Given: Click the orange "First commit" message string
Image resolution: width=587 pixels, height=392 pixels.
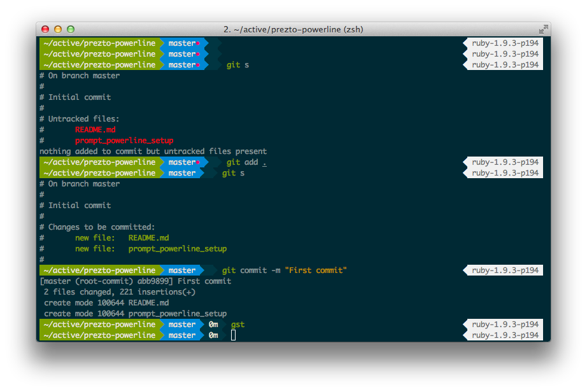Looking at the screenshot, I should [315, 270].
